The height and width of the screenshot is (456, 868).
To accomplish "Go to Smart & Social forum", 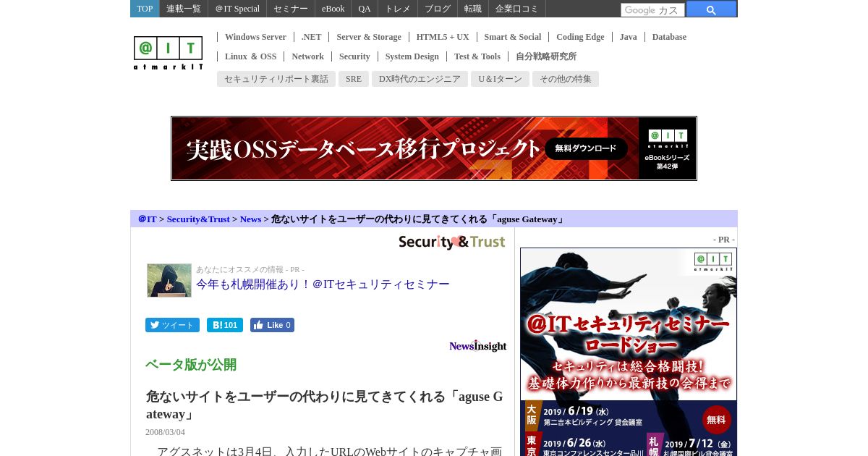I will pyautogui.click(x=513, y=37).
